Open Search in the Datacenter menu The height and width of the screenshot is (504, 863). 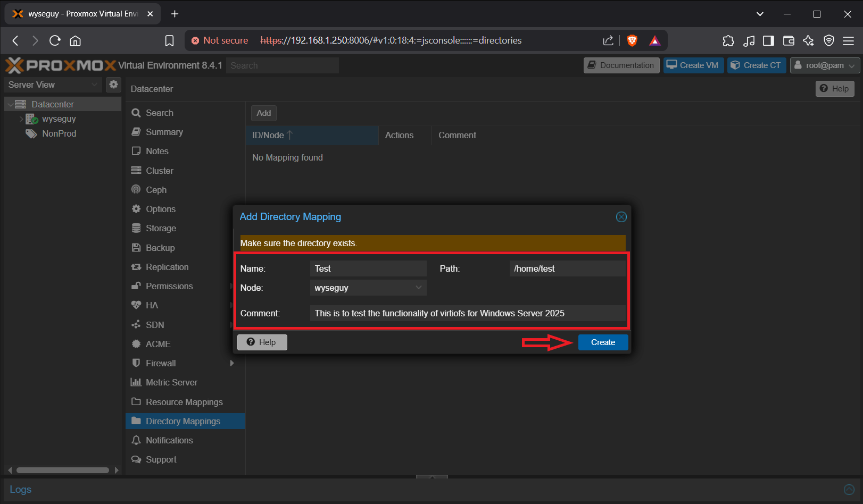(185, 113)
